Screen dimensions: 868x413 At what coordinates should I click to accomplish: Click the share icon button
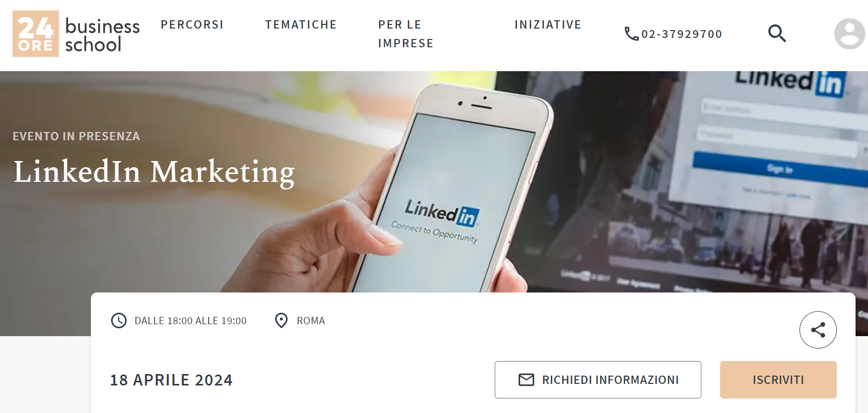tap(818, 330)
